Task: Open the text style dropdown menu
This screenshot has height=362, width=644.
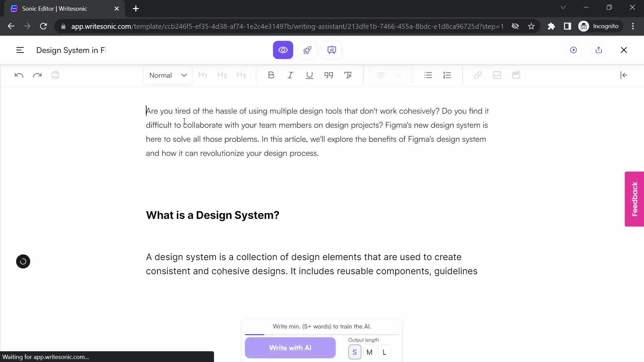Action: point(168,75)
